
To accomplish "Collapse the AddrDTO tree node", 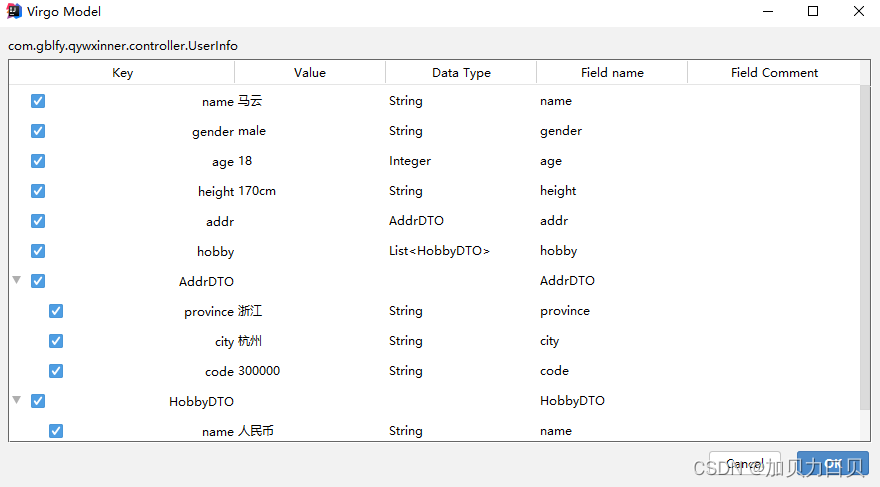I will pyautogui.click(x=16, y=280).
